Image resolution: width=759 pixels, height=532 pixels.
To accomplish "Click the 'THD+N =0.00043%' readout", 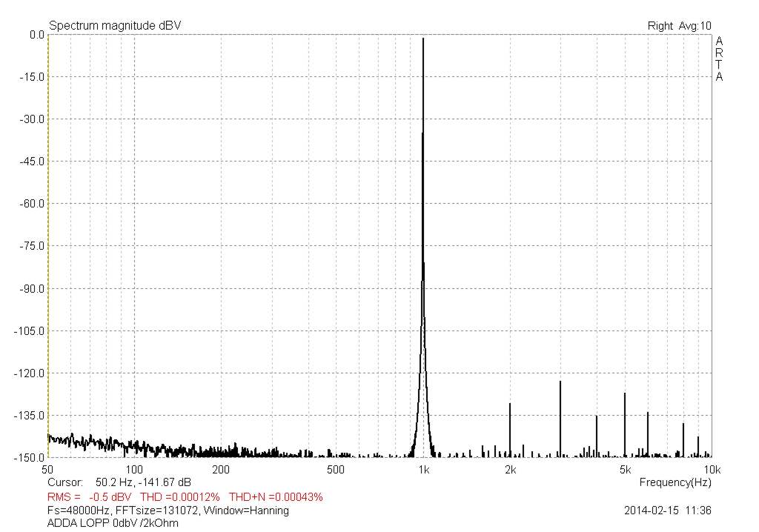I will (x=276, y=497).
